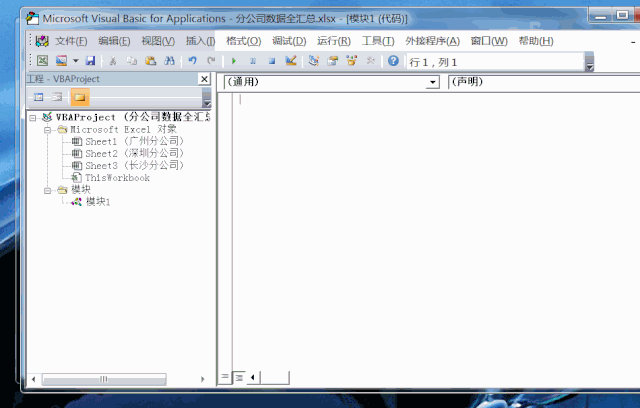The height and width of the screenshot is (408, 640).
Task: Collapse the VBAProject root node
Action: point(33,118)
